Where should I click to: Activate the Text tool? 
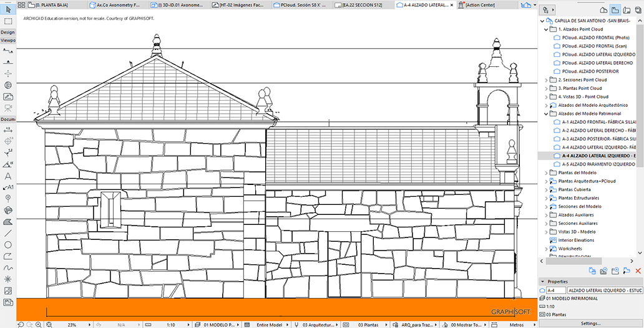pos(8,176)
